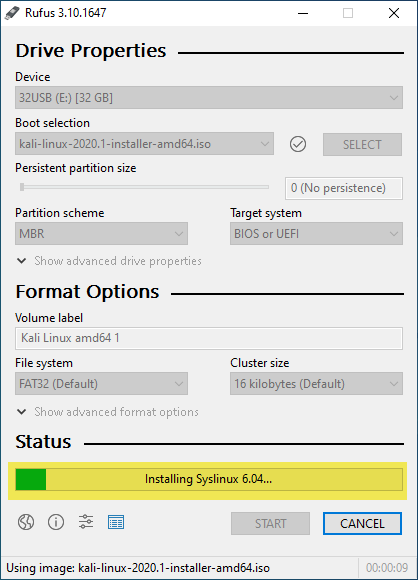Viewport: 418px width, 580px height.
Task: Click the About info icon
Action: (56, 522)
